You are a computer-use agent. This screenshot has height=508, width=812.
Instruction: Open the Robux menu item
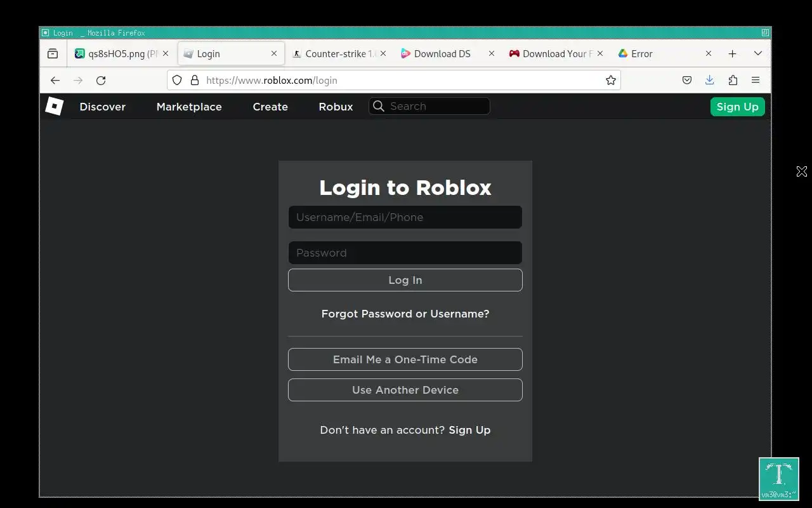click(x=336, y=107)
